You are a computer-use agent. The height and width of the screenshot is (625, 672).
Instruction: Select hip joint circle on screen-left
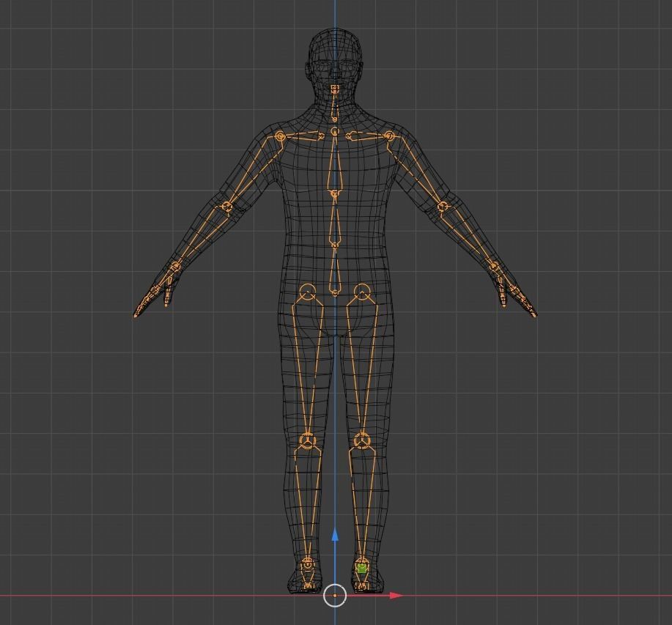coord(307,292)
